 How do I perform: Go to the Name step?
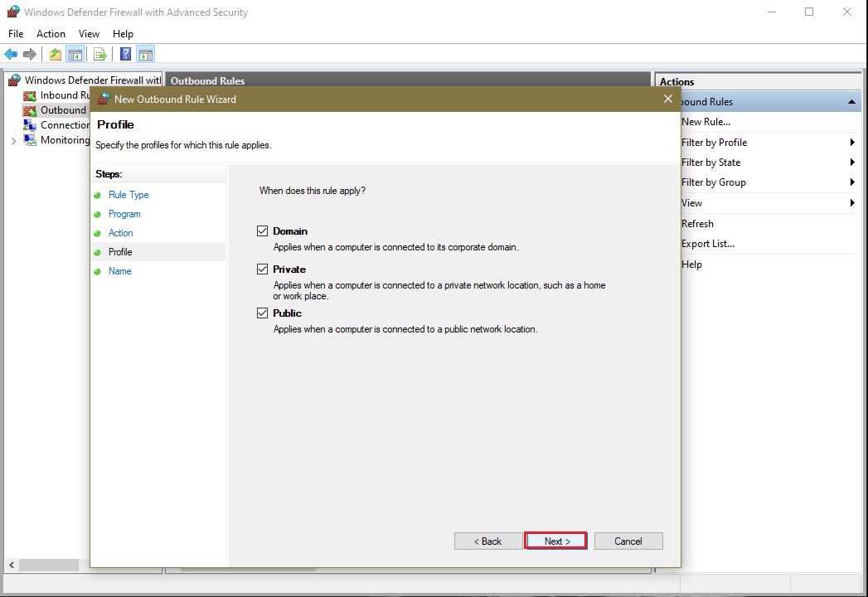click(x=119, y=271)
